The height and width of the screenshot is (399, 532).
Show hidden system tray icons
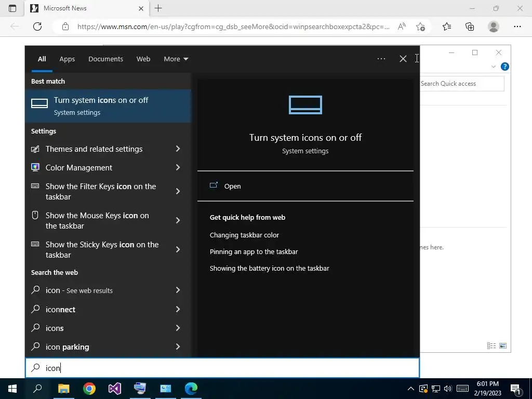(x=410, y=389)
